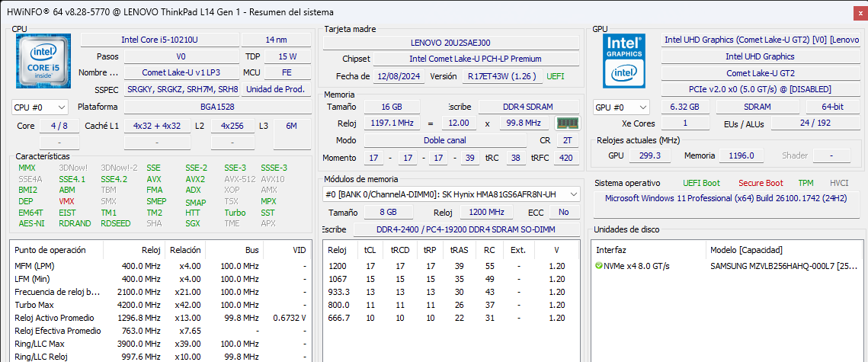Click the MCU value FE
This screenshot has width=868, height=362.
click(x=288, y=72)
